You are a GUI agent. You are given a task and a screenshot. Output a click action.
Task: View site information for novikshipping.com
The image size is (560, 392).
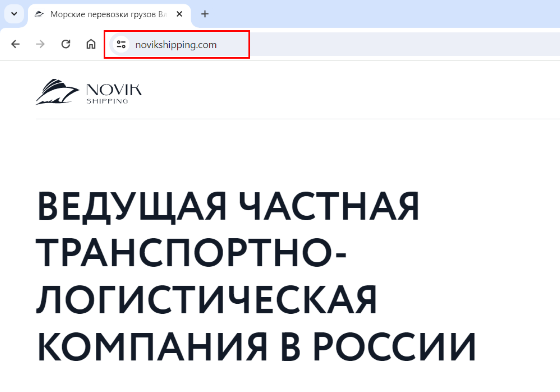[x=121, y=45]
